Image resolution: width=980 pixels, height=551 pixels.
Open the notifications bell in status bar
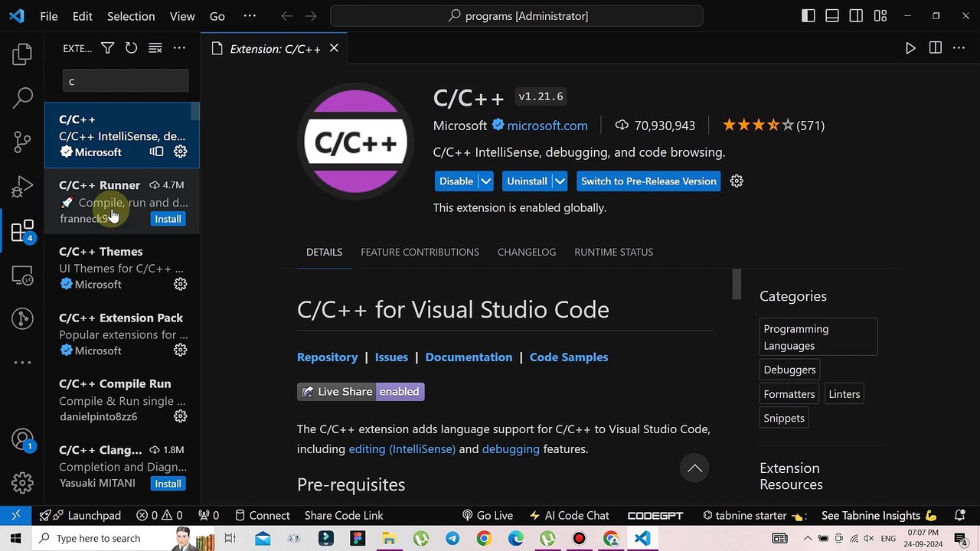(960, 515)
